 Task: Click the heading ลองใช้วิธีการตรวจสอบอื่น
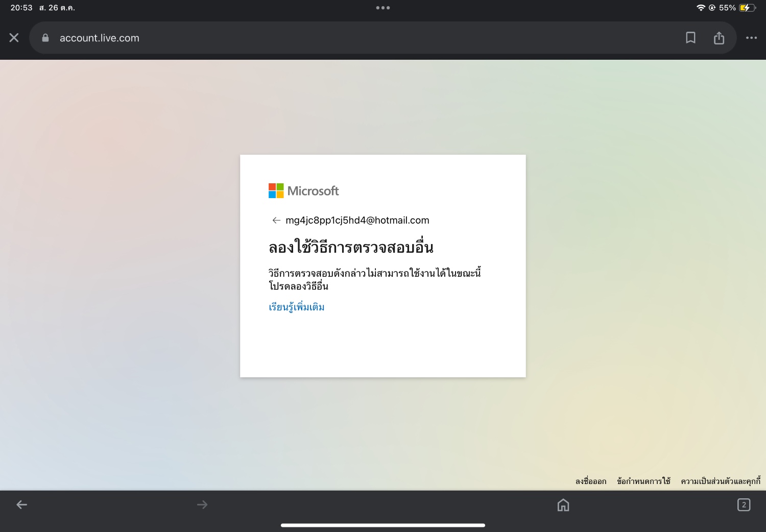(x=351, y=247)
